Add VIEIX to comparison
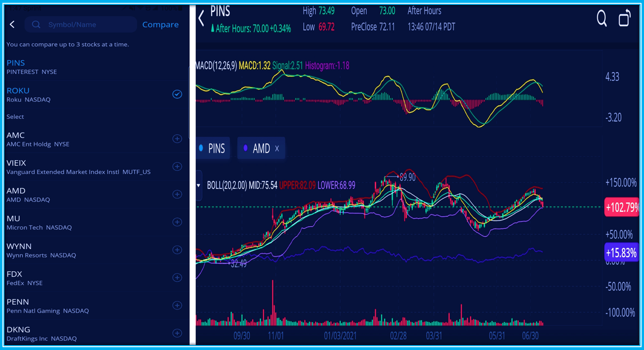Image resolution: width=644 pixels, height=350 pixels. click(x=177, y=166)
